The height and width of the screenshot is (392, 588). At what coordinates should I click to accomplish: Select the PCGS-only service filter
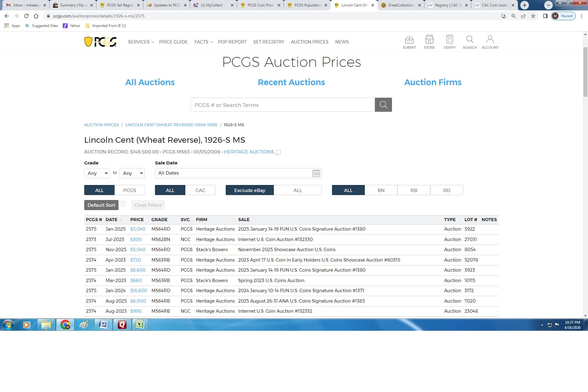(x=130, y=190)
